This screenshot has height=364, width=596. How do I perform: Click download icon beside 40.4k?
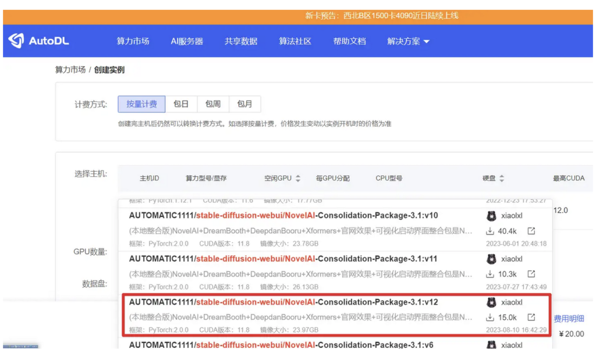coord(490,231)
